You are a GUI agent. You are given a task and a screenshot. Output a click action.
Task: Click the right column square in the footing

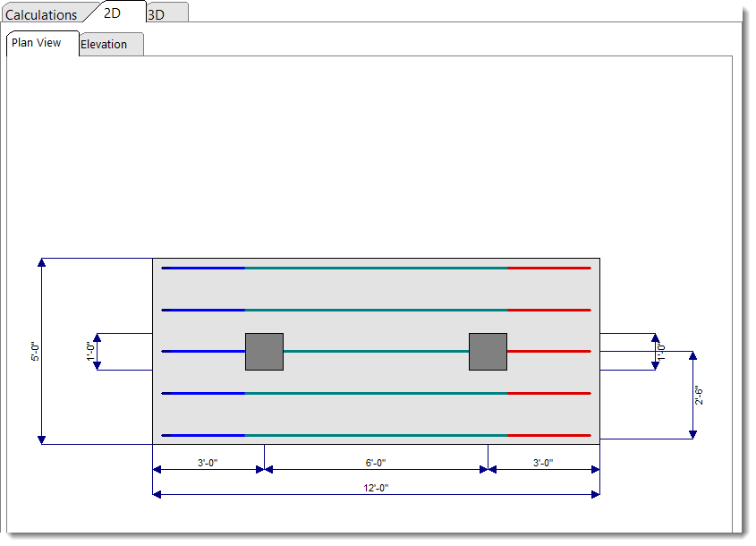(x=488, y=352)
